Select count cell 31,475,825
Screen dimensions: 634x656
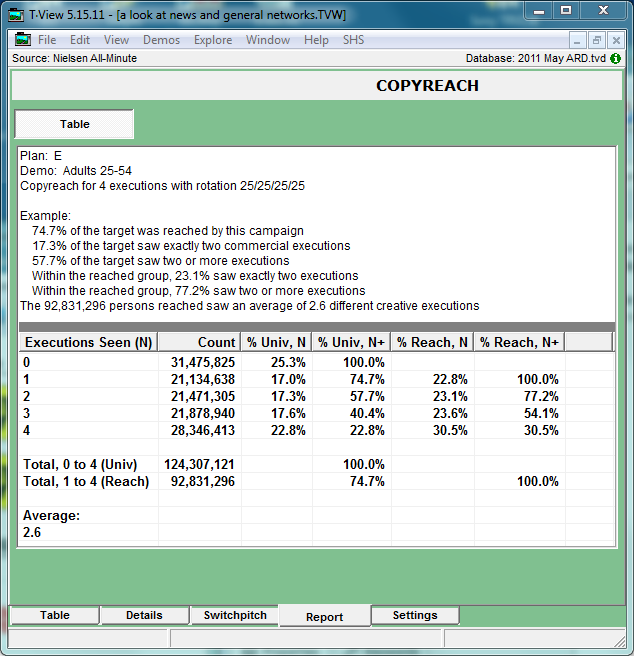tap(200, 362)
